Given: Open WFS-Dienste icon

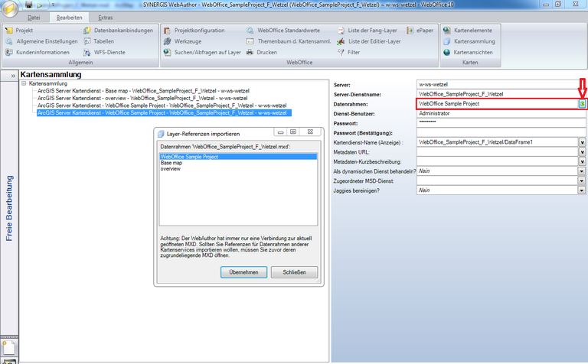Looking at the screenshot, I should [x=87, y=52].
